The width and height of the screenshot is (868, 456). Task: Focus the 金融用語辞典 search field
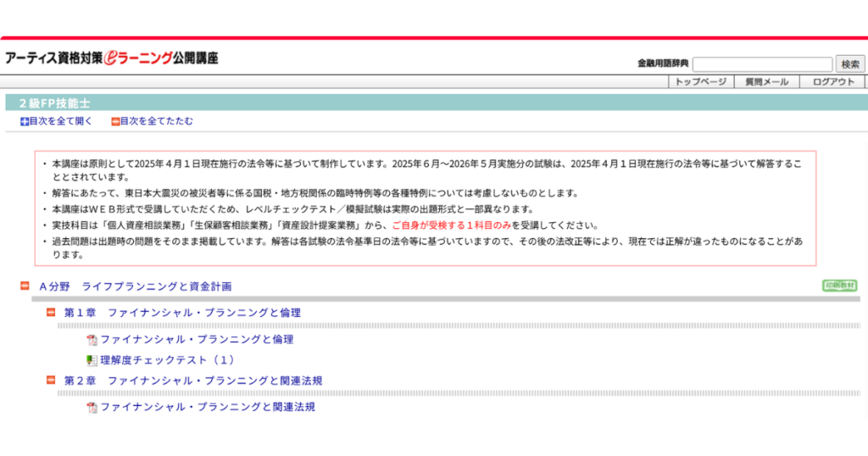pyautogui.click(x=762, y=64)
